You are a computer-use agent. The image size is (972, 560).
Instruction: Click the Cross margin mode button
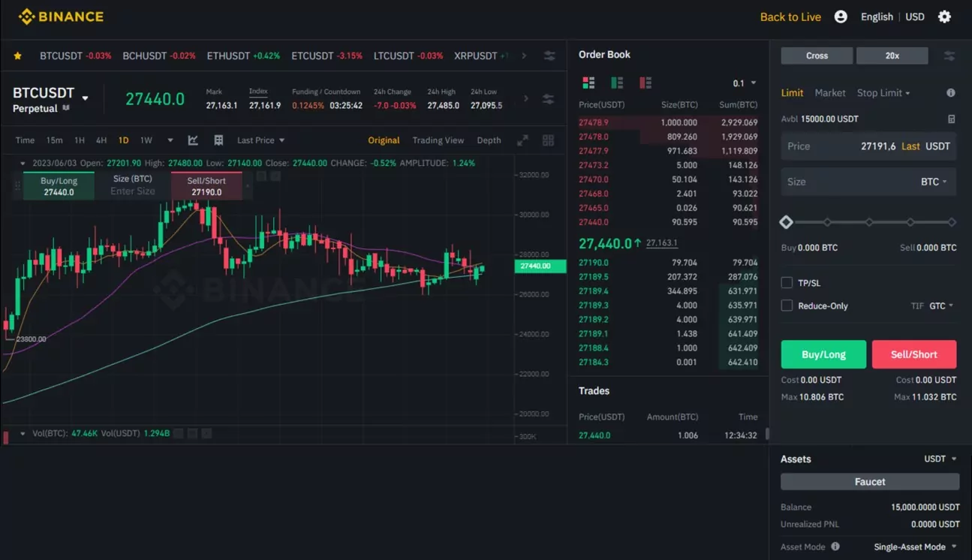click(817, 56)
